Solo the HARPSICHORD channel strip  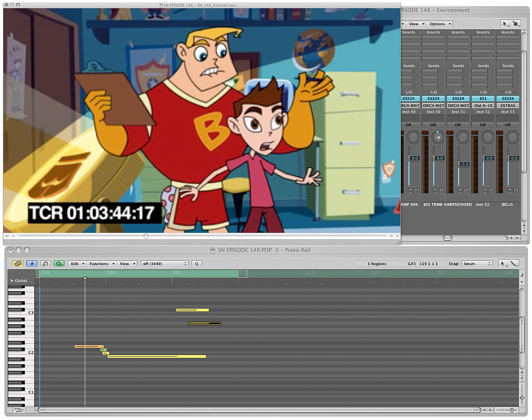point(466,191)
